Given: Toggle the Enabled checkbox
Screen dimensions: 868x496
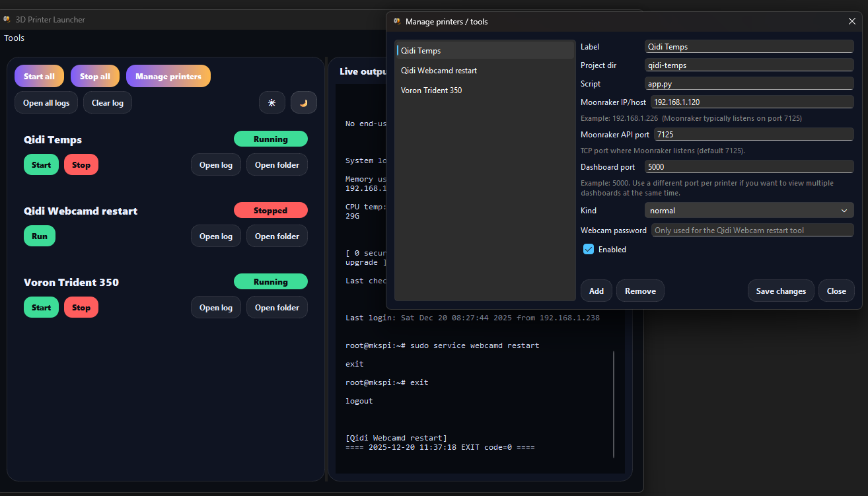Looking at the screenshot, I should [589, 249].
